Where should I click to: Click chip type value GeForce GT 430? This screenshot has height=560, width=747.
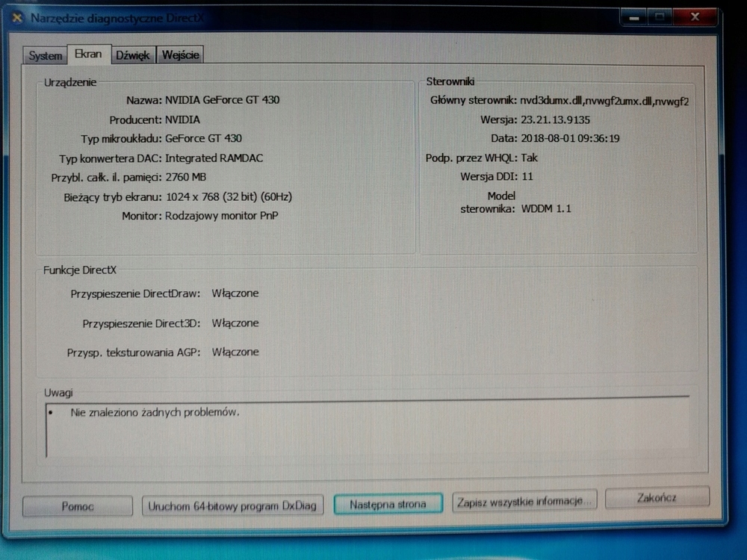[x=203, y=139]
